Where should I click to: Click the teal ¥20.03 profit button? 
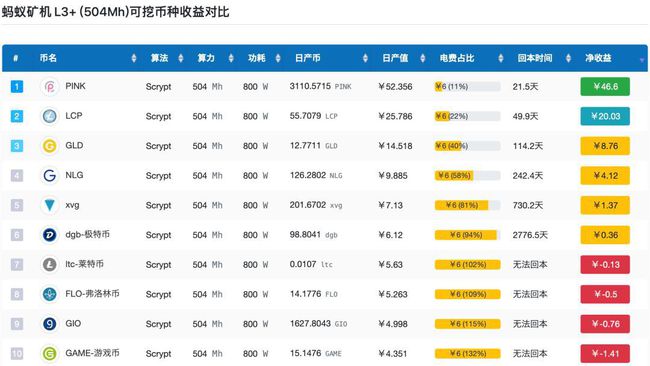click(605, 116)
